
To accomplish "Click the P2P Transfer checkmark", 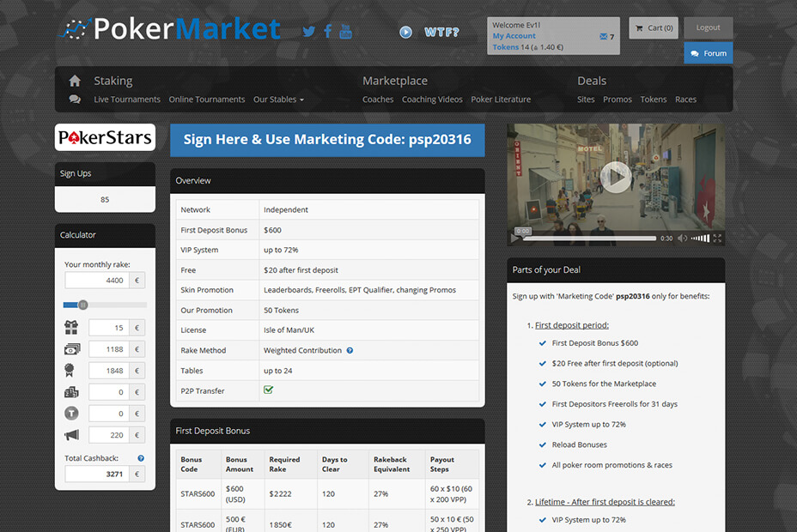I will coord(269,390).
